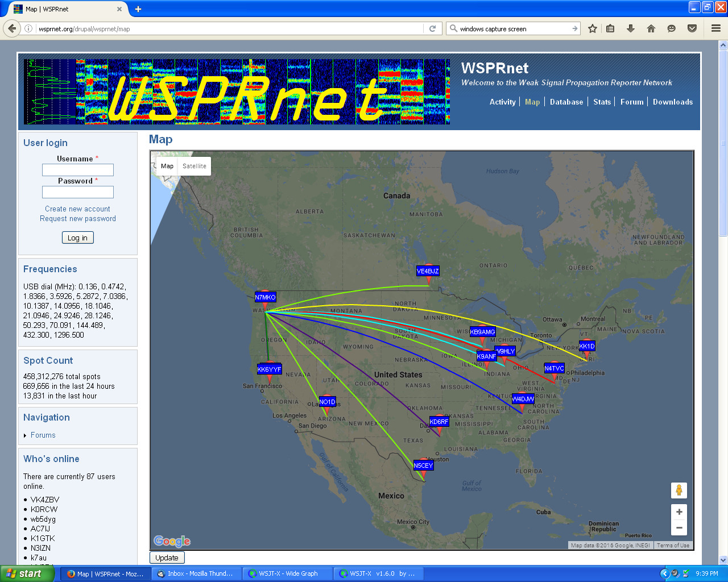Open the Downloads menu item
The image size is (728, 582).
tap(673, 102)
